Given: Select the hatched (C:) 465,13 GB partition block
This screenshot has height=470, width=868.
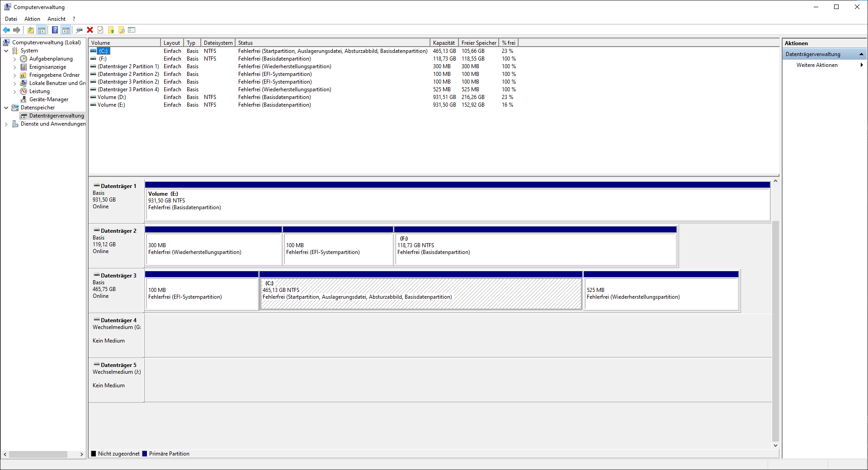Looking at the screenshot, I should 421,291.
